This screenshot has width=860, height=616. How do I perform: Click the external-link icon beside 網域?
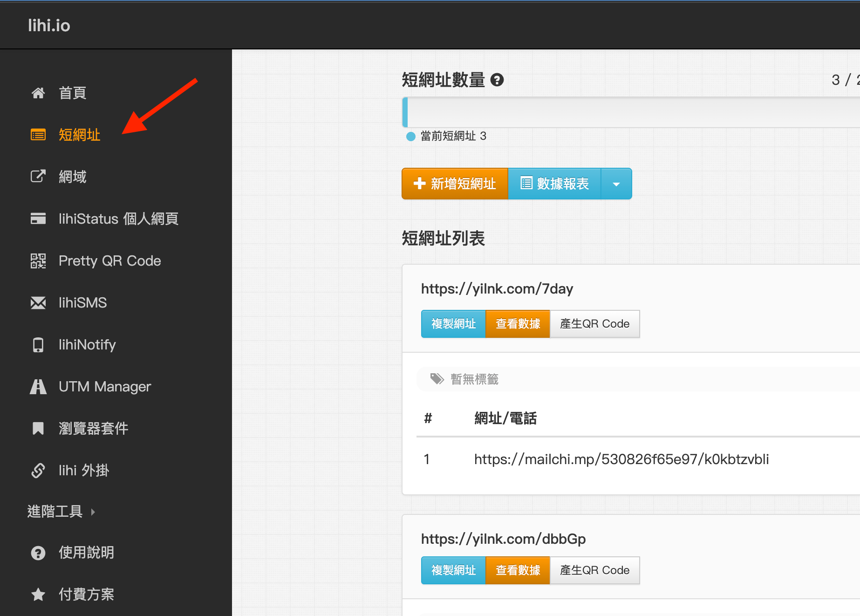point(38,177)
